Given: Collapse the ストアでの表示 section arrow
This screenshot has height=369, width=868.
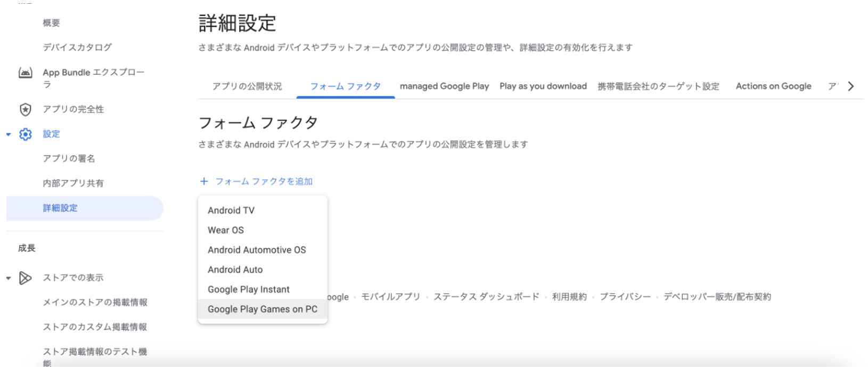Looking at the screenshot, I should (x=9, y=278).
